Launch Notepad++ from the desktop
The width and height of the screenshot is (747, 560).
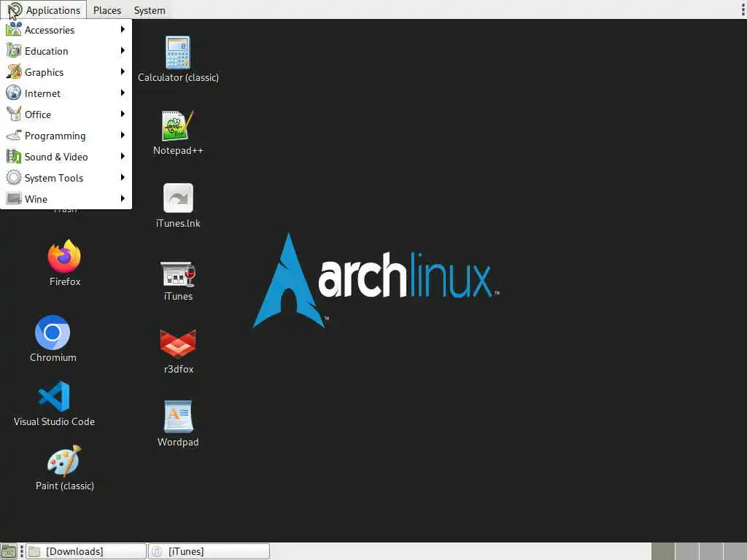click(x=178, y=125)
